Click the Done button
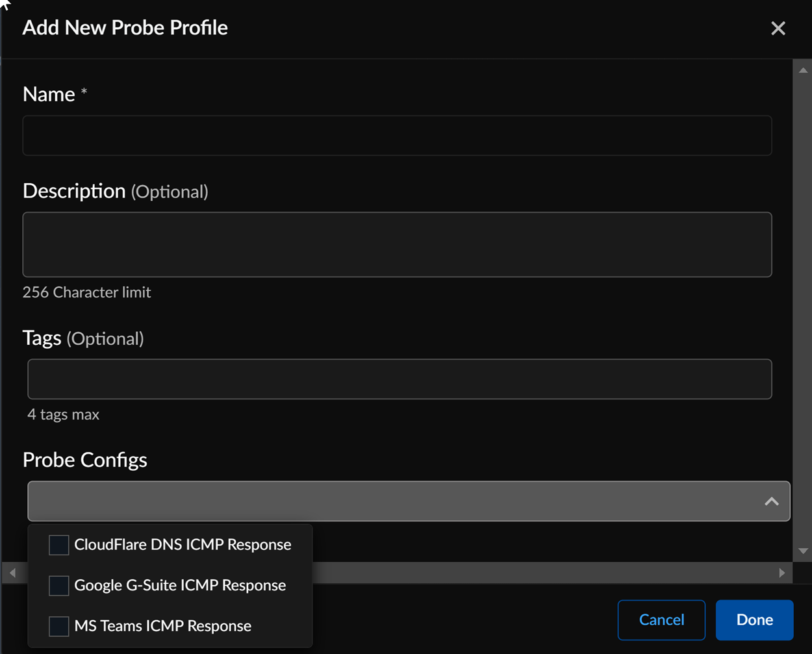 click(x=754, y=620)
